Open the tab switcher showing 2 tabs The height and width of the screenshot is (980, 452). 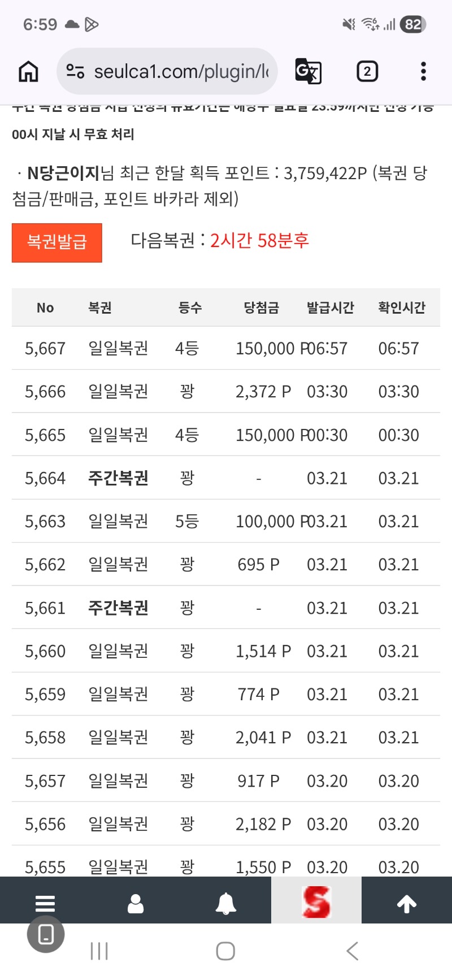click(x=367, y=72)
